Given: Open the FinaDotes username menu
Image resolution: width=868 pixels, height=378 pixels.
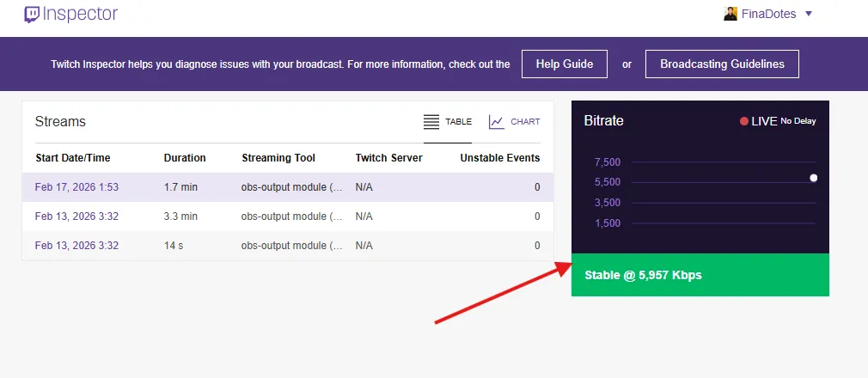Looking at the screenshot, I should [768, 14].
